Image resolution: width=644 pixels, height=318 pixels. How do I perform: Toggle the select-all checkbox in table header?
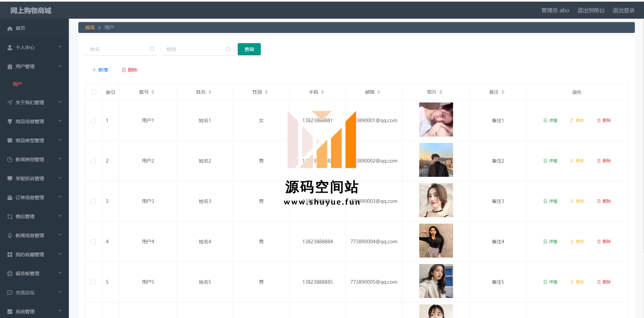94,92
